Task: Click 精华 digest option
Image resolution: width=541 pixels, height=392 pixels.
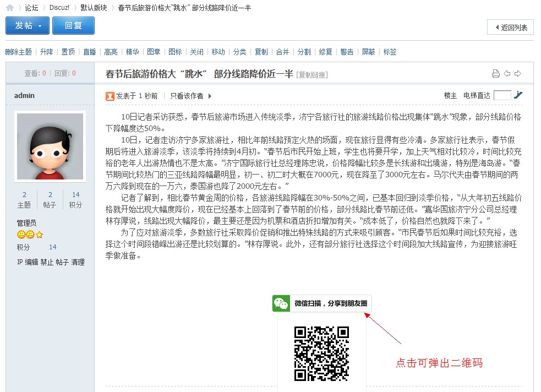Action: pos(132,52)
